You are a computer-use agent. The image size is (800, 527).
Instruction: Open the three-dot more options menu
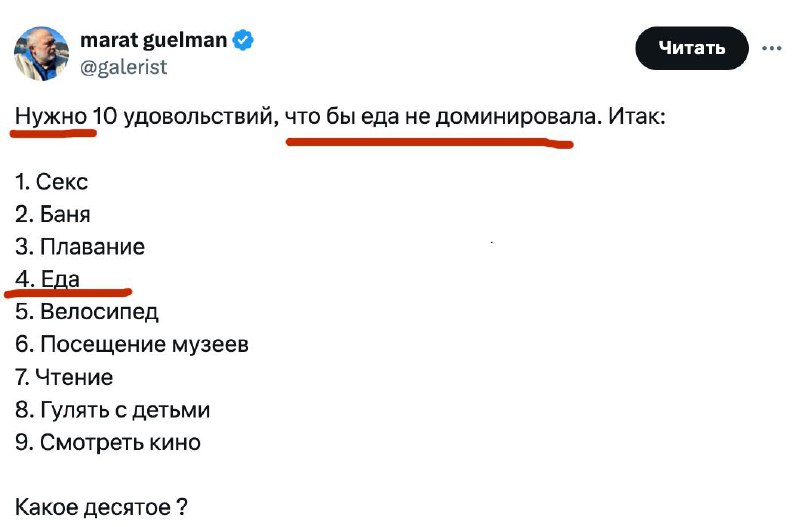tap(771, 48)
